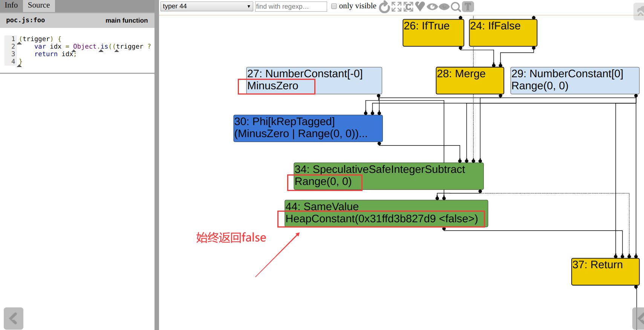The height and width of the screenshot is (330, 644).
Task: Click the magnifying glass zoom icon
Action: (456, 7)
